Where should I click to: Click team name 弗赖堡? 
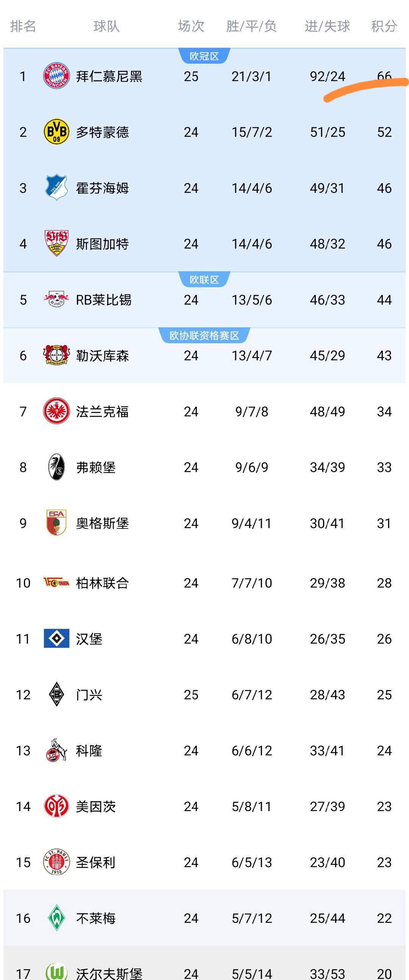[96, 467]
